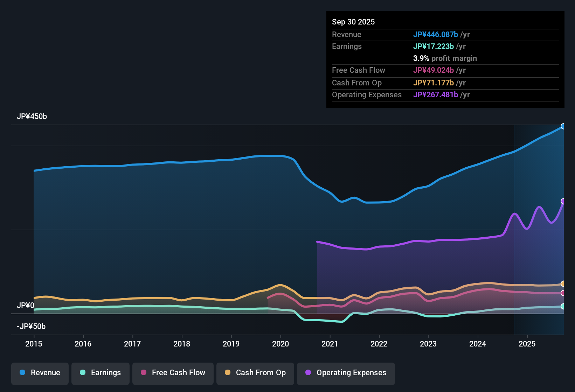Screen dimensions: 575x392
Task: Toggle the Earnings series visibility
Action: (x=101, y=373)
